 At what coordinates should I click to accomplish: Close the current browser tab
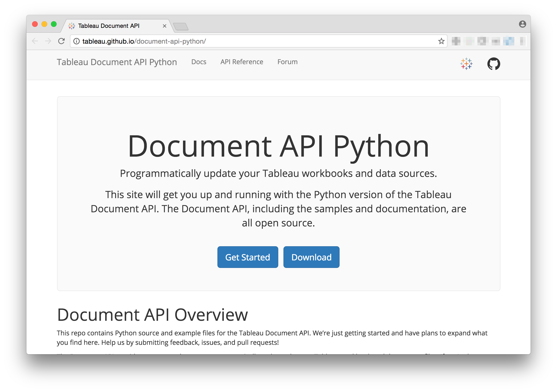(x=164, y=26)
